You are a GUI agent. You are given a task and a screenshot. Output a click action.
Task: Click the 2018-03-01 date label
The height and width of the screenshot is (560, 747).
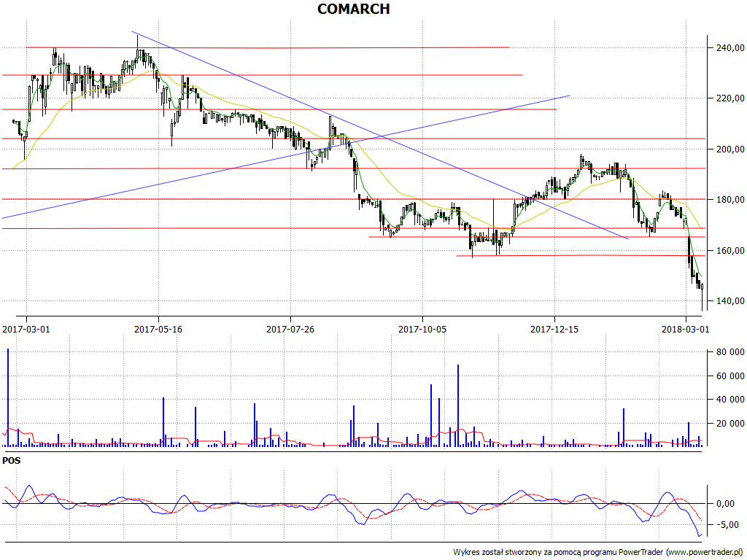pos(686,329)
